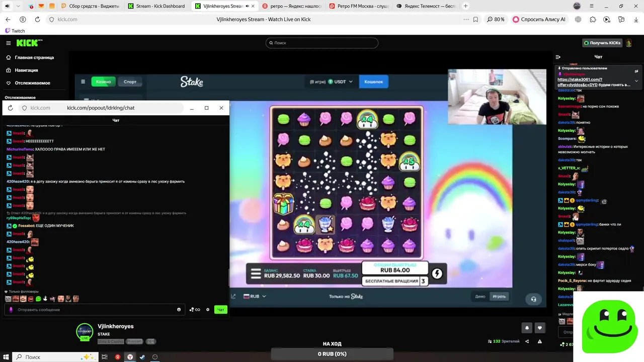Screen dimensions: 644x362
Task: Toggle Демо mode in Stake game
Action: point(480,297)
